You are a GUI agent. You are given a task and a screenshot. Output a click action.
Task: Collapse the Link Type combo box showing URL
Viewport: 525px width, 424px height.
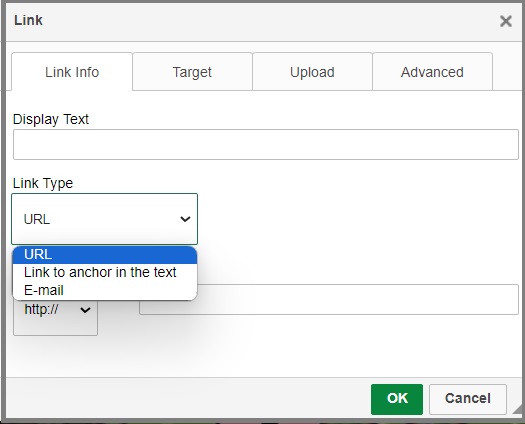[x=104, y=219]
